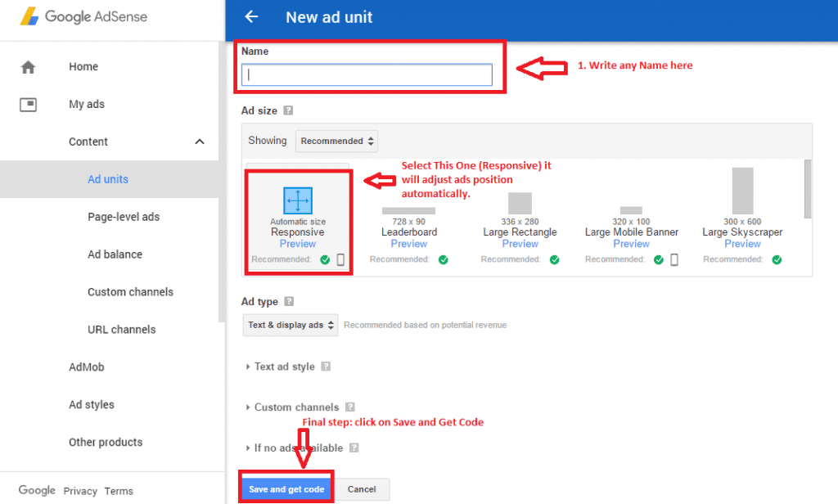Click Preview link under Large Skyscraper
This screenshot has height=504, width=838.
pos(742,244)
